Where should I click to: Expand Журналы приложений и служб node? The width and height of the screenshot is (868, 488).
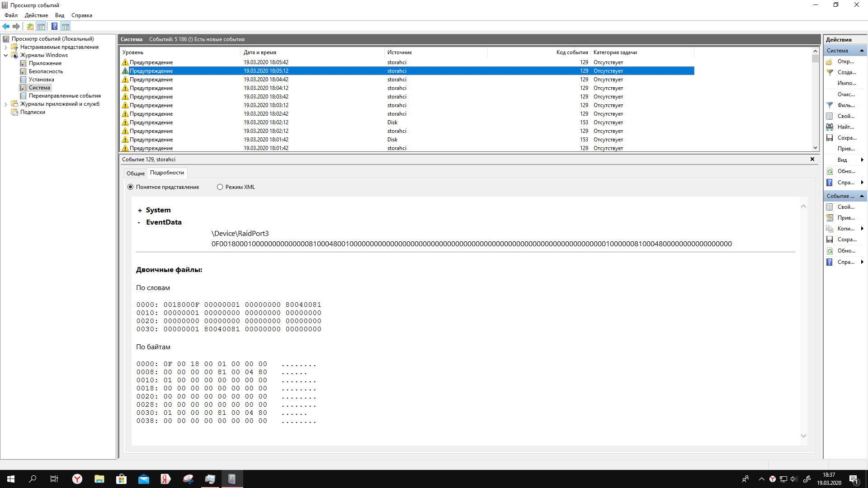[5, 104]
